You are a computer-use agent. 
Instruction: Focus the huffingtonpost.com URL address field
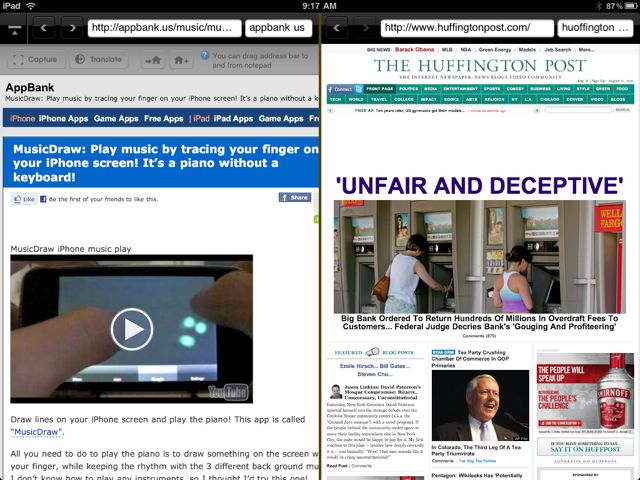(x=467, y=28)
